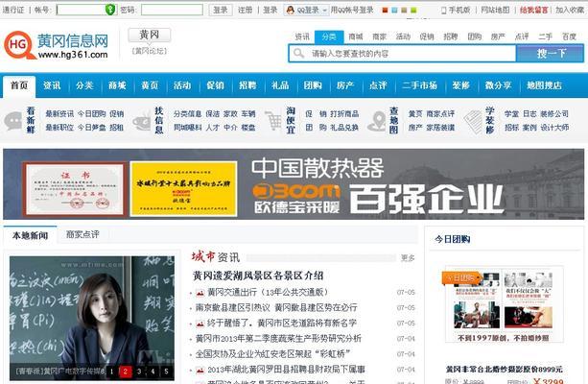Open the QQ登录 dropdown arrow
The height and width of the screenshot is (384, 588).
[x=325, y=11]
